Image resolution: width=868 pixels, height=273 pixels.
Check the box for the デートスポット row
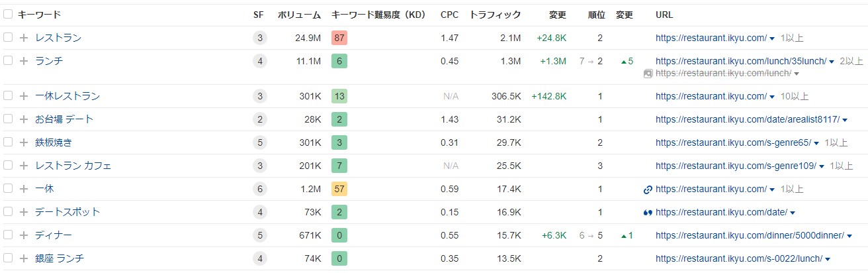click(8, 211)
